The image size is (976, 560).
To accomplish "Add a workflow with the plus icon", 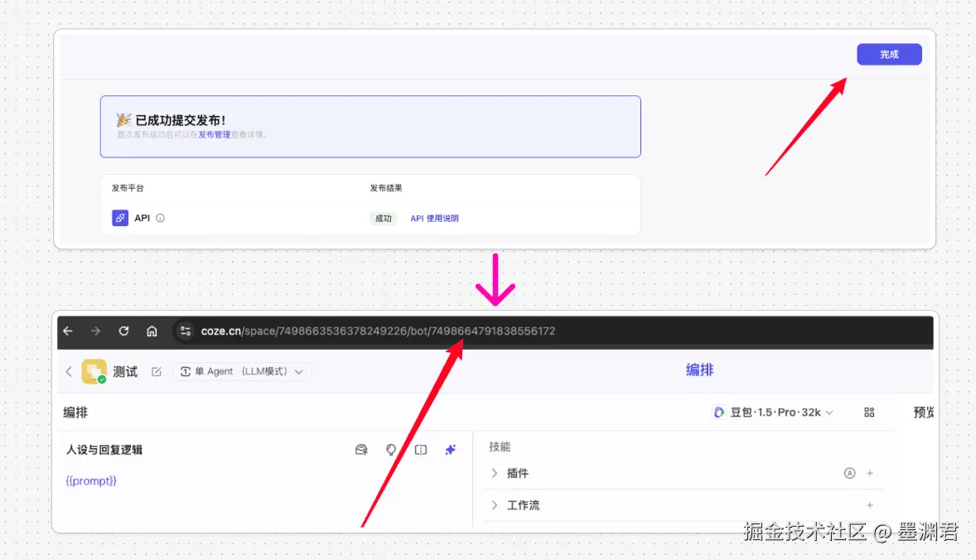I will coord(870,505).
